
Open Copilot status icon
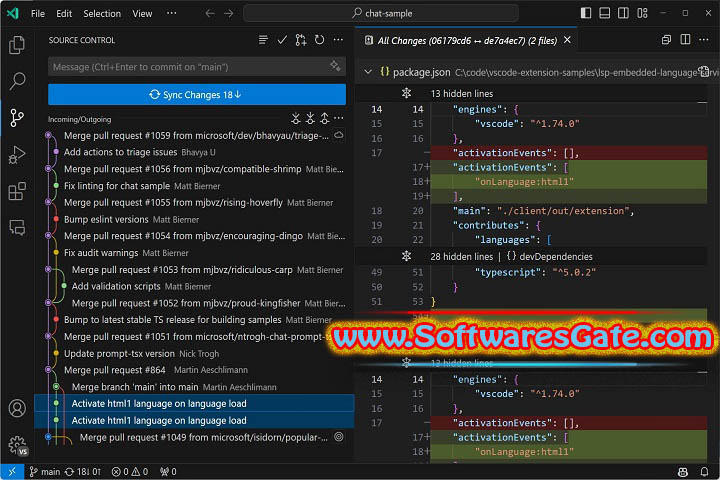point(683,472)
